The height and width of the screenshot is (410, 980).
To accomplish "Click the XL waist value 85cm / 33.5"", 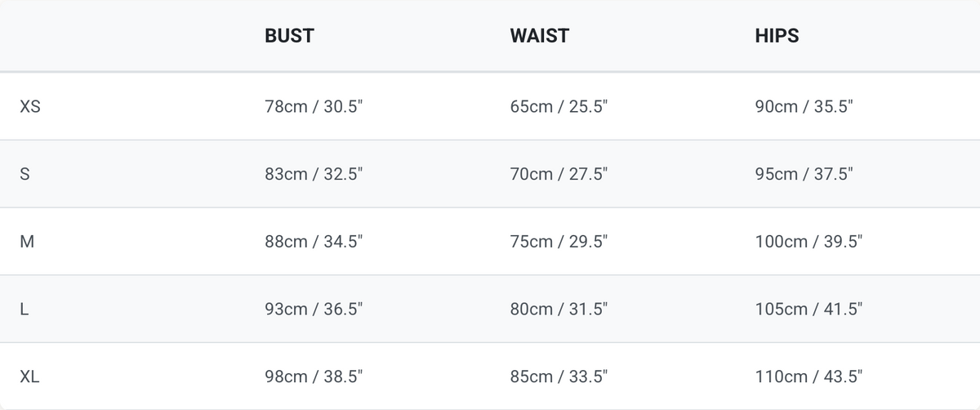I will tap(559, 377).
